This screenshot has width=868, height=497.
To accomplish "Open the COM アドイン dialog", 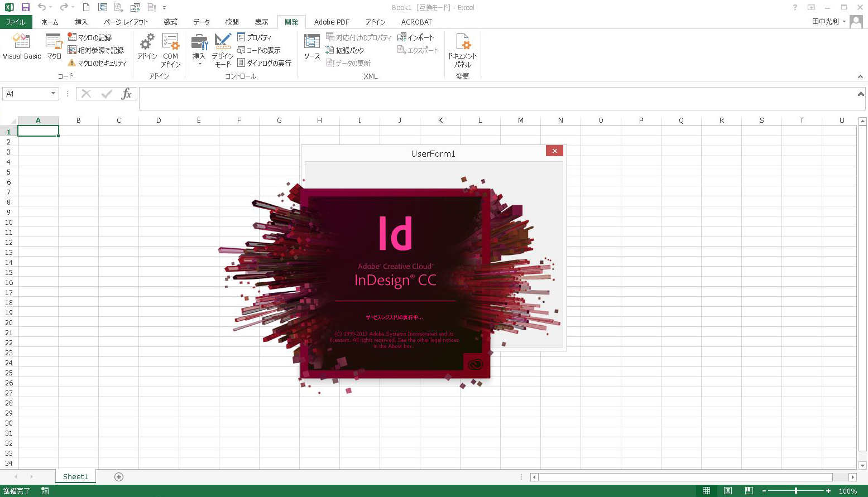I will pyautogui.click(x=170, y=50).
